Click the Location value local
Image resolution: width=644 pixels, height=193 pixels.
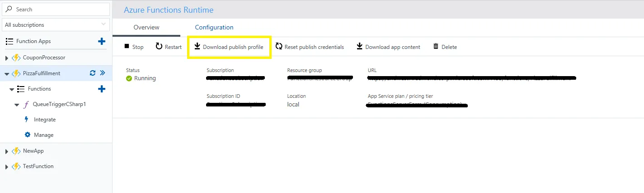point(293,104)
